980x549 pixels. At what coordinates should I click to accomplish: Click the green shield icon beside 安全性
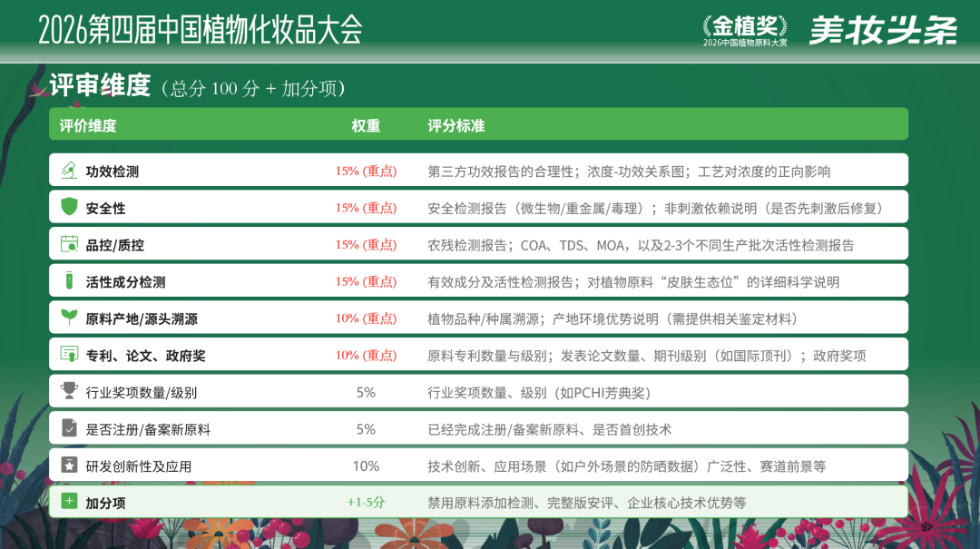[x=69, y=206]
